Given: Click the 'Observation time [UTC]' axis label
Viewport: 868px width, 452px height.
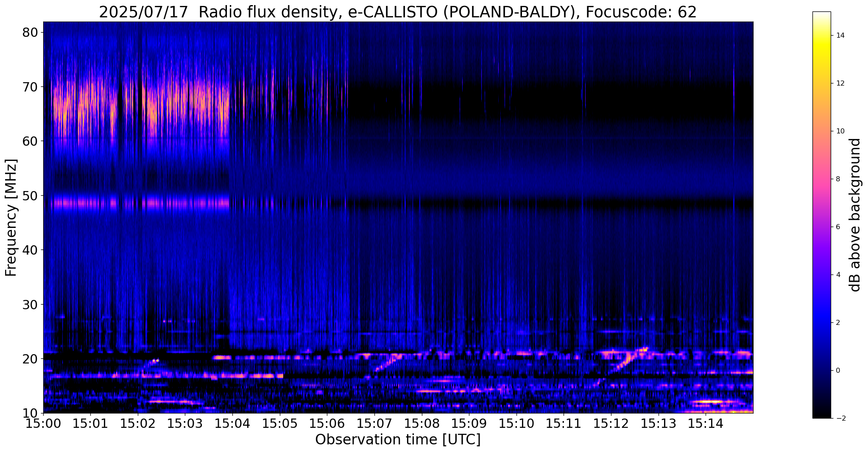Looking at the screenshot, I should pos(398,440).
